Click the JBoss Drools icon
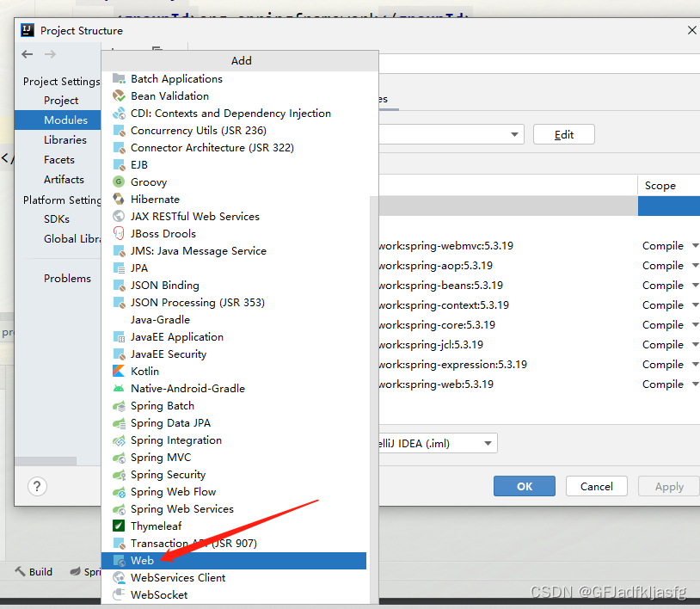 (119, 233)
